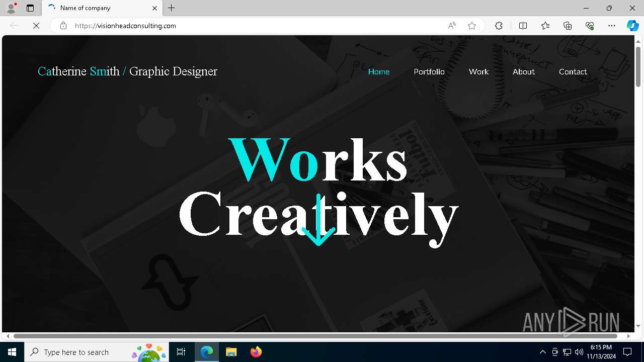
Task: Close the 'Name of company' tab
Action: (x=154, y=8)
